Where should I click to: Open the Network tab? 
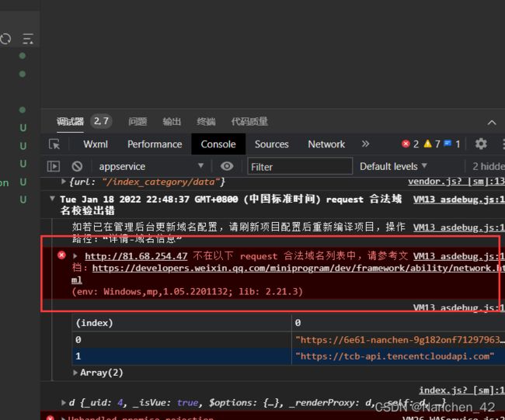coord(326,144)
